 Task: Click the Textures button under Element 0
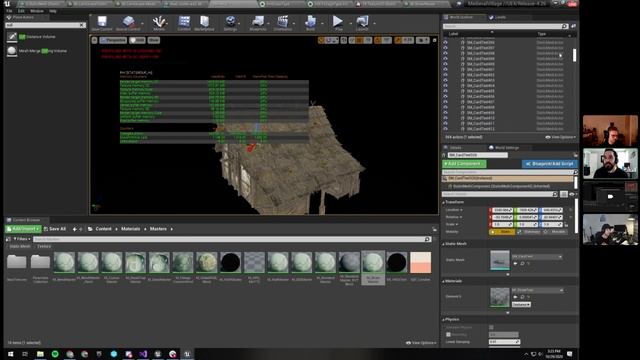click(x=521, y=304)
